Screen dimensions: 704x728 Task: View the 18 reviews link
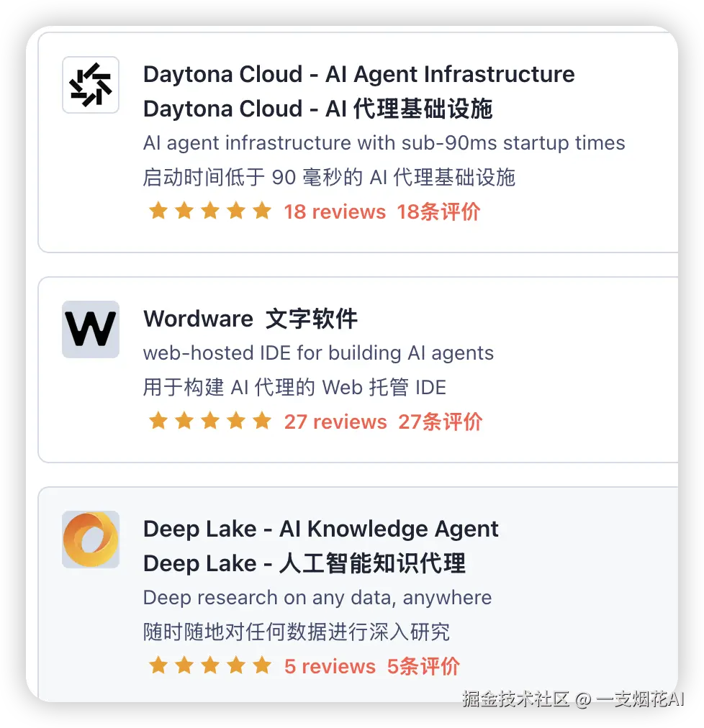[335, 211]
